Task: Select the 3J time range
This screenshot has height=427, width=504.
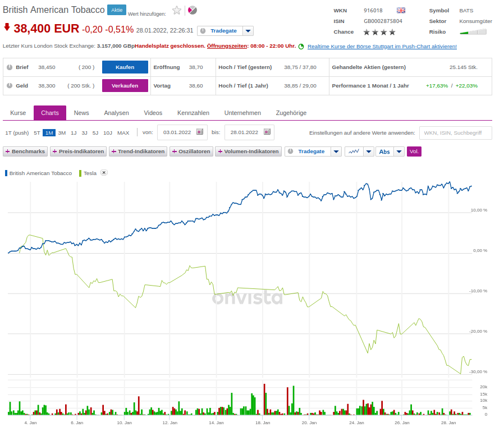Action: (85, 132)
